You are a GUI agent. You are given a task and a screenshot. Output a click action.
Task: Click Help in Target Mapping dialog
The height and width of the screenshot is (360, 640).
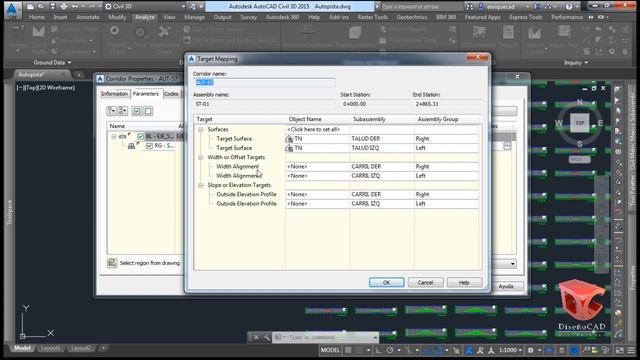tap(464, 282)
